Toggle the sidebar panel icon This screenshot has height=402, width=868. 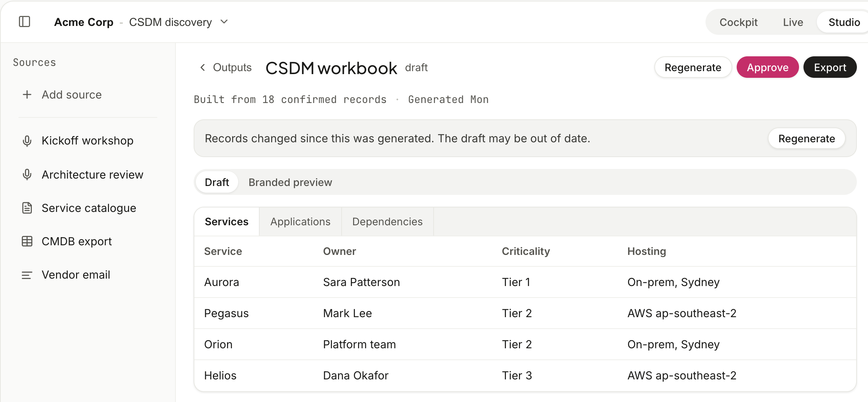(x=24, y=22)
